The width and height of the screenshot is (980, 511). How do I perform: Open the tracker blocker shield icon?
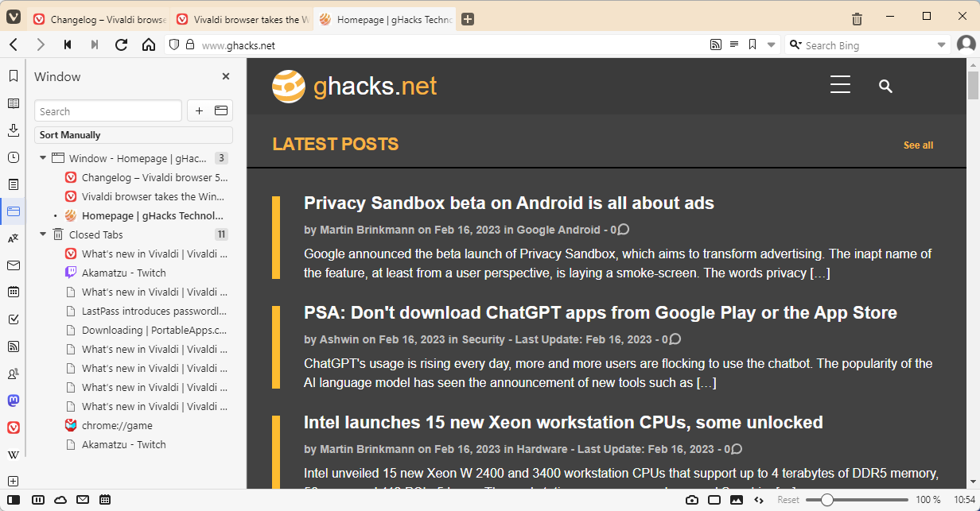[175, 45]
